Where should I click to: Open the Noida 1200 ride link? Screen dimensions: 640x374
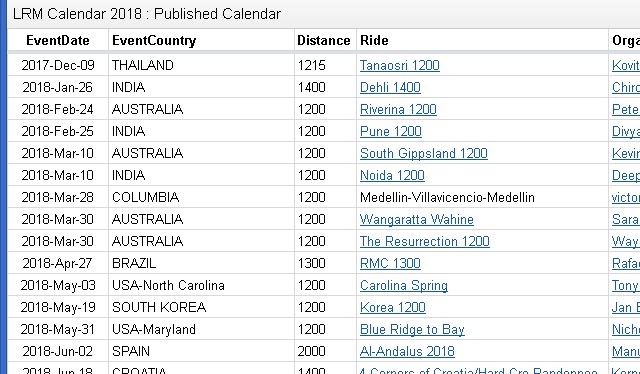point(392,176)
